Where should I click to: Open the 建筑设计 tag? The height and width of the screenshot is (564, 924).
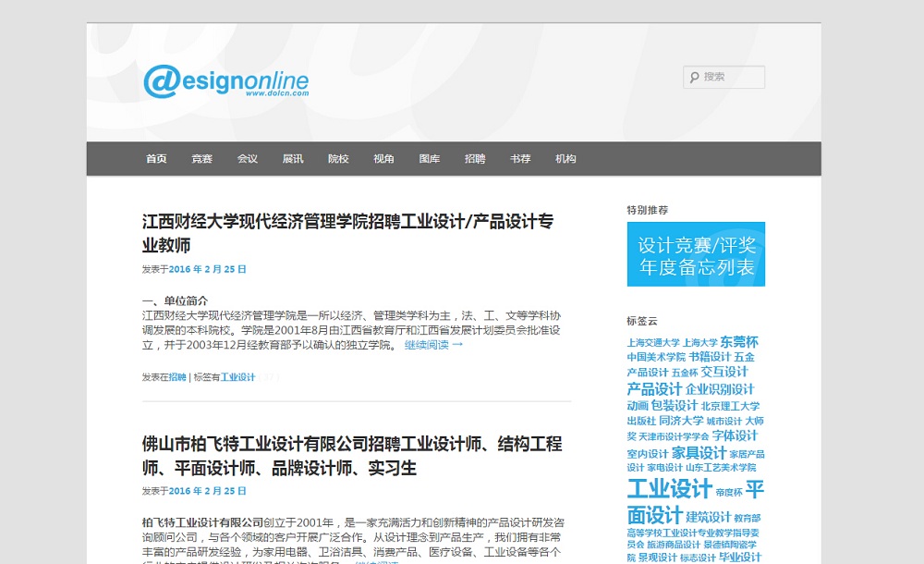pyautogui.click(x=709, y=517)
